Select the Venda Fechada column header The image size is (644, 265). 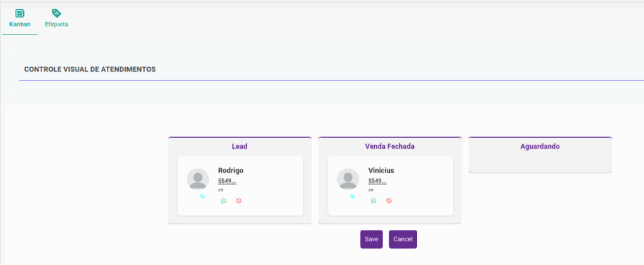tap(390, 146)
